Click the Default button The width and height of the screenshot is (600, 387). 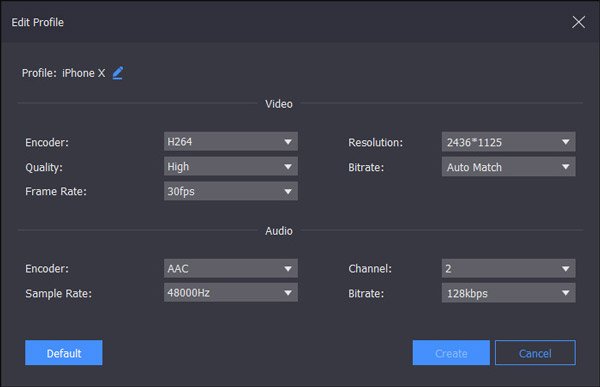64,353
